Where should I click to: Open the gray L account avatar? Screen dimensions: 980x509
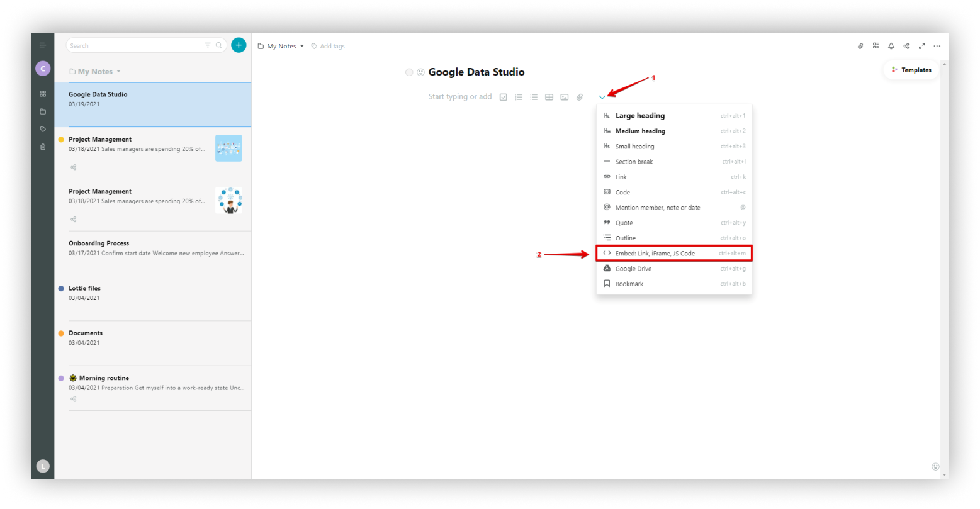click(x=43, y=466)
